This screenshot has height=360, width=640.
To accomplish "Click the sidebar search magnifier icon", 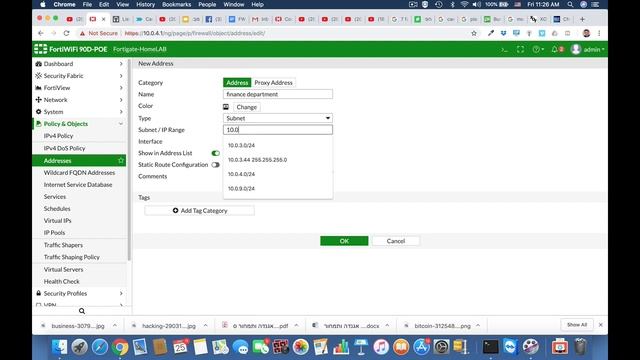I will 82,311.
